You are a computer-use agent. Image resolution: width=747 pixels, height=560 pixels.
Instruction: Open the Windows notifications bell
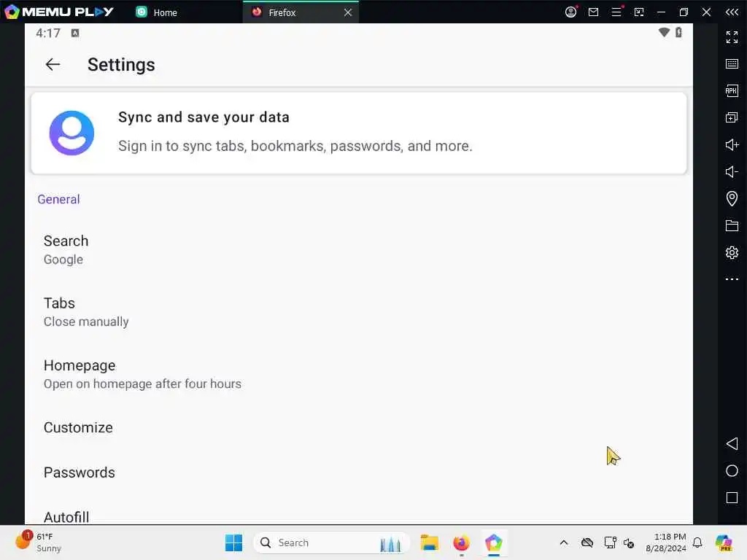tap(697, 542)
